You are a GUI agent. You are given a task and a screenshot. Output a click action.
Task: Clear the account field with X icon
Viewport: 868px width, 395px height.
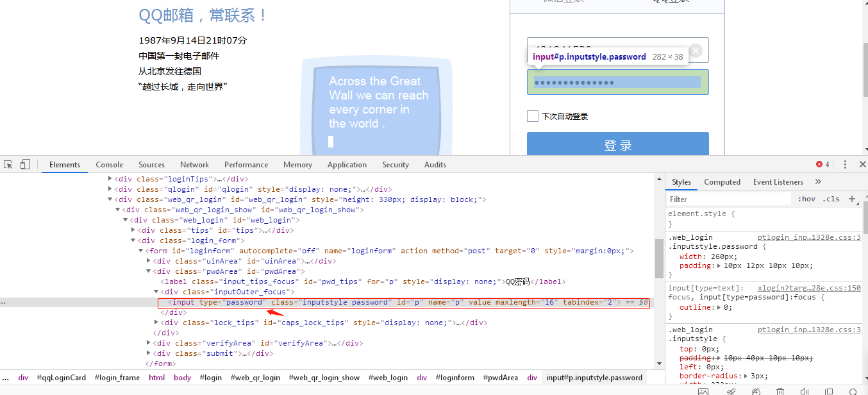click(696, 51)
